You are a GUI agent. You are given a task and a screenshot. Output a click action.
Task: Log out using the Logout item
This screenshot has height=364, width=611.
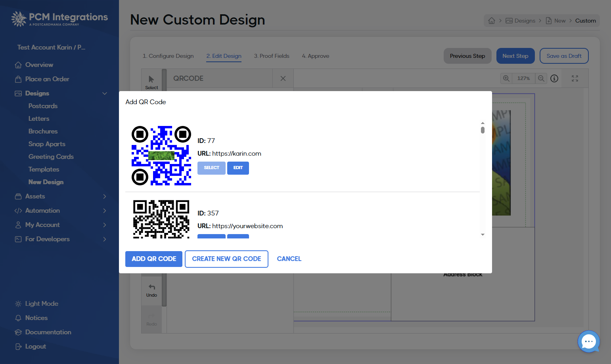[35, 346]
